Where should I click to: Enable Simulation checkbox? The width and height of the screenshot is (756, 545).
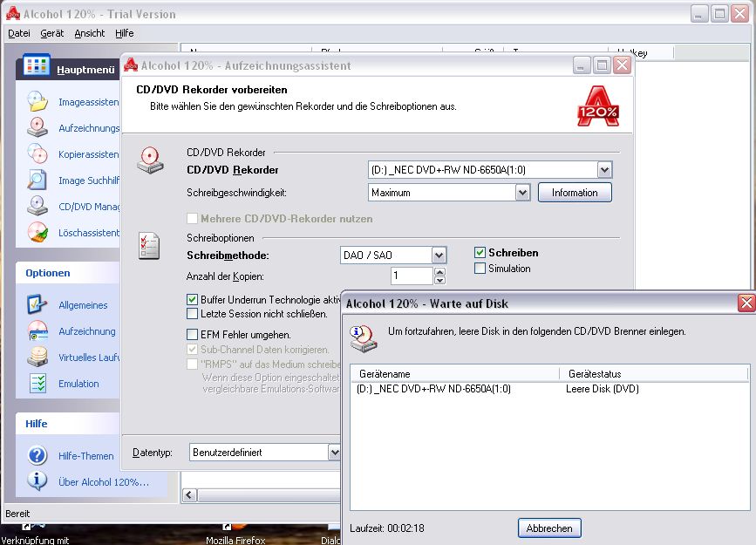pos(480,269)
